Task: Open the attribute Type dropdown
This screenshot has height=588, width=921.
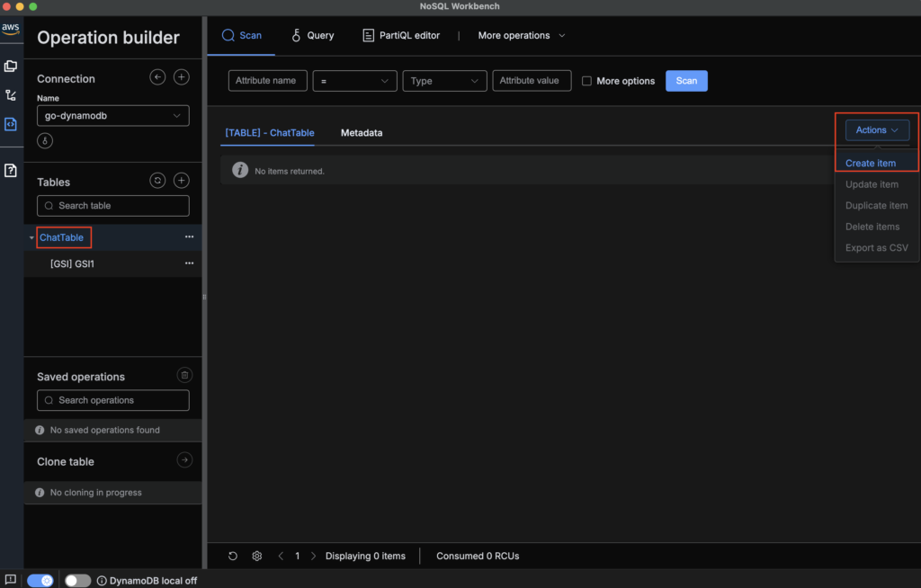Action: tap(444, 81)
